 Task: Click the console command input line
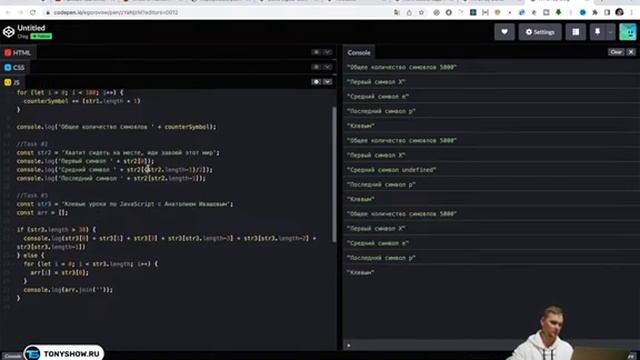tap(429, 345)
